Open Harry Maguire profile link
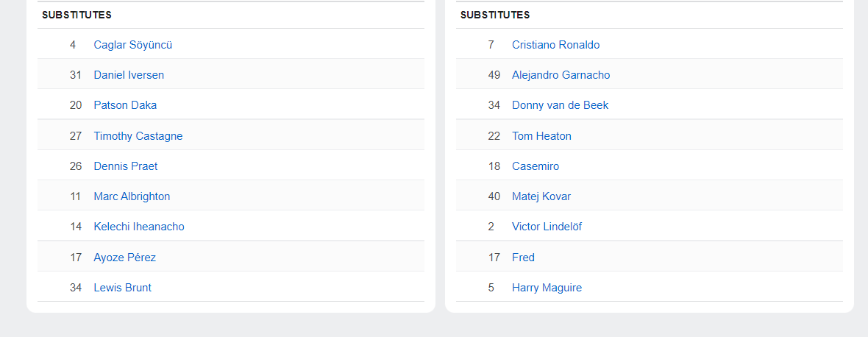868x337 pixels. (547, 288)
